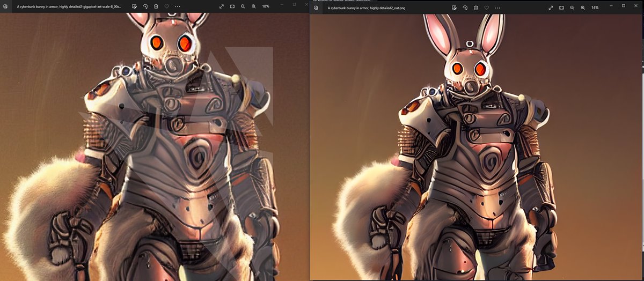This screenshot has height=281, width=644.
Task: Close the right Photos window
Action: tap(636, 5)
